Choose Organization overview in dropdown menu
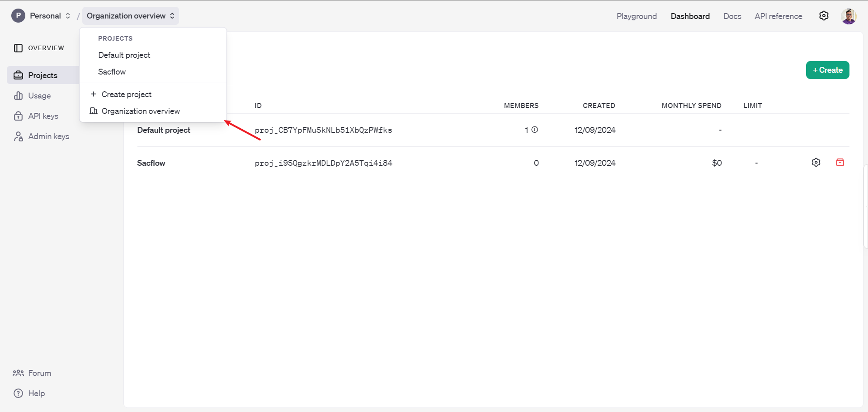 tap(141, 111)
